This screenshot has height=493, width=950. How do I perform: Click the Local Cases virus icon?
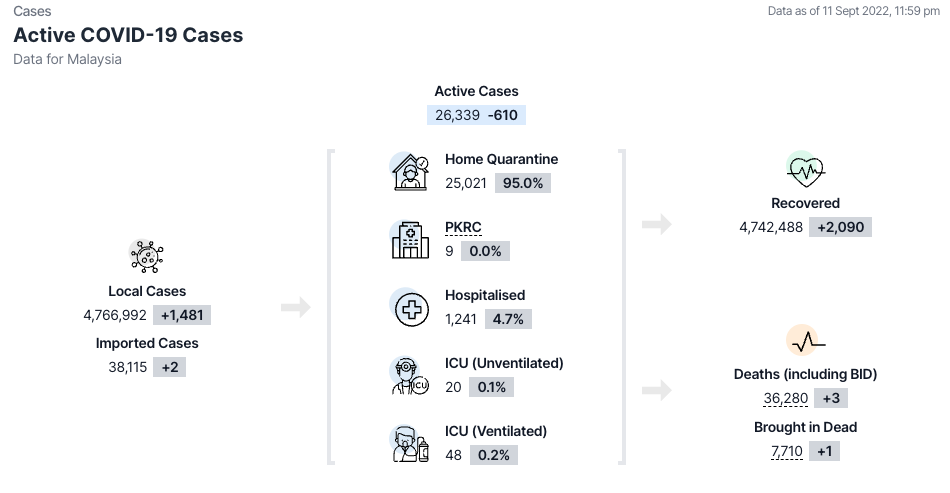147,258
